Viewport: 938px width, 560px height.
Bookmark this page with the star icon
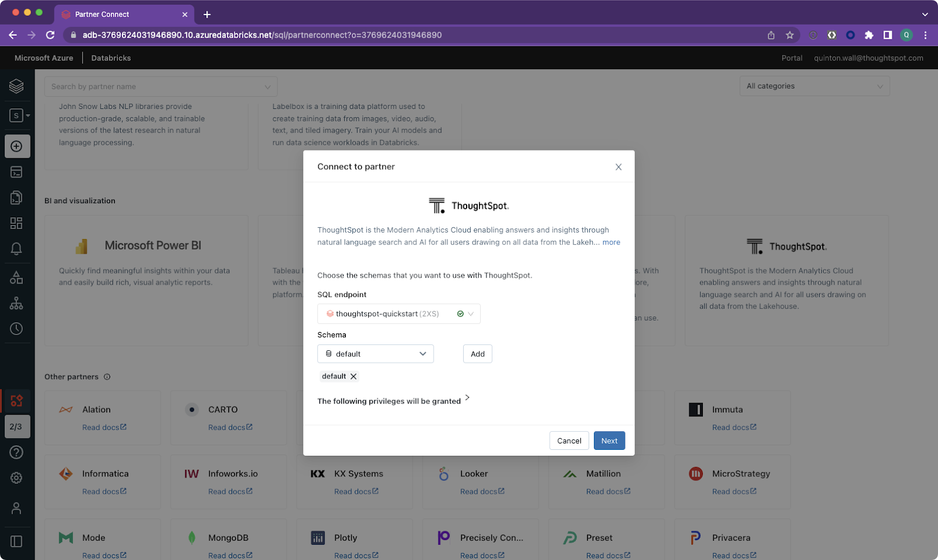point(790,35)
